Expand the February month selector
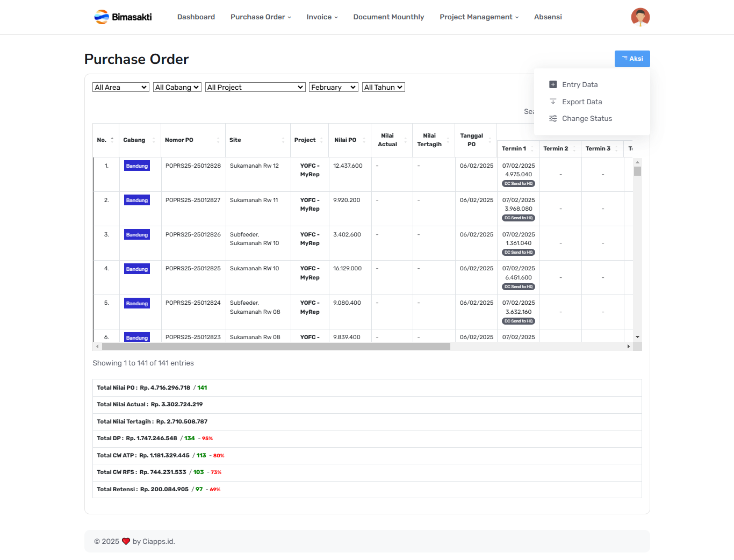The image size is (734, 560). pyautogui.click(x=333, y=87)
